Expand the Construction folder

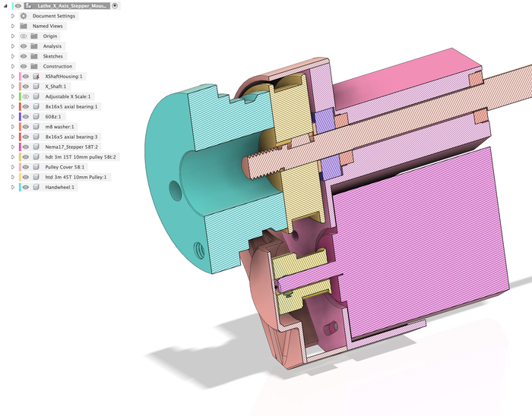(13, 66)
